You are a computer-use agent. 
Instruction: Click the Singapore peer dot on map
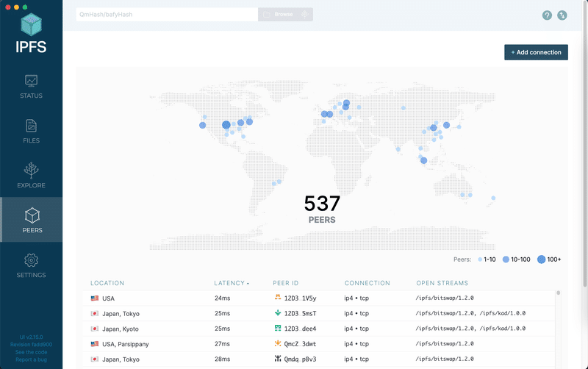[x=424, y=160]
